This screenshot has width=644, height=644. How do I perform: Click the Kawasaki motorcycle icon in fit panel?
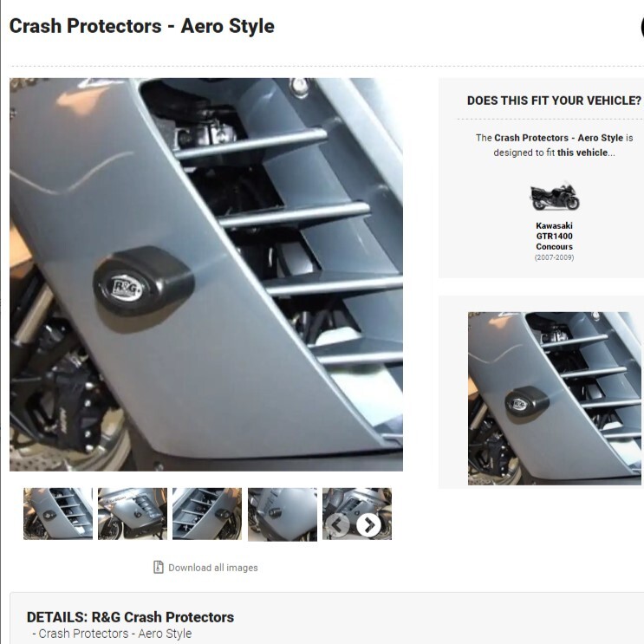pyautogui.click(x=554, y=197)
